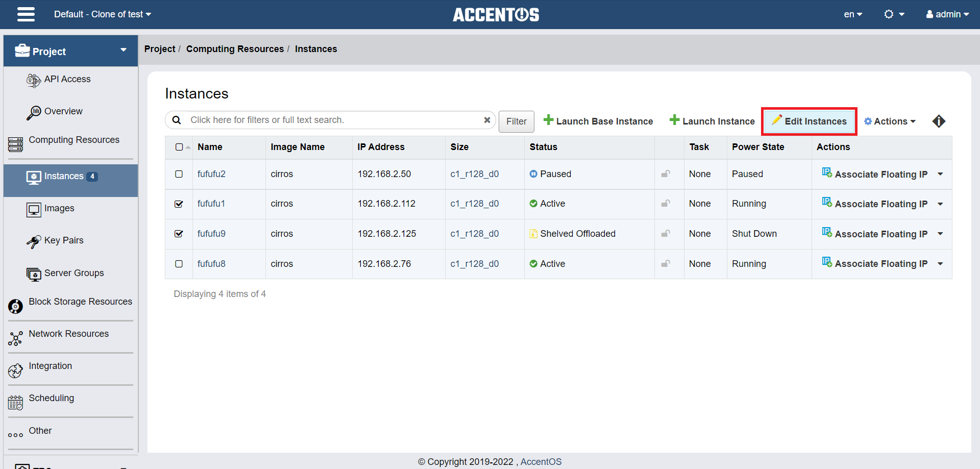
Task: Uncheck the fufufu9 row checkbox
Action: (179, 234)
